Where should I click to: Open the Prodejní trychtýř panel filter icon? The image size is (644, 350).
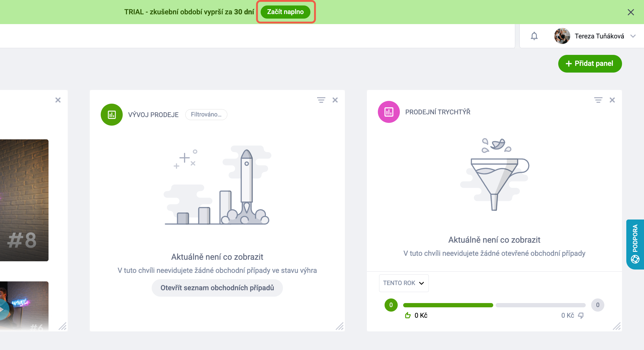(x=598, y=100)
